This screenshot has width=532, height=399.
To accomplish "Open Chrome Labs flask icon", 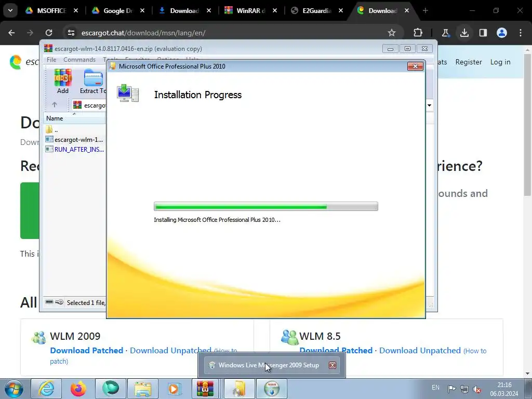I will pos(445,33).
